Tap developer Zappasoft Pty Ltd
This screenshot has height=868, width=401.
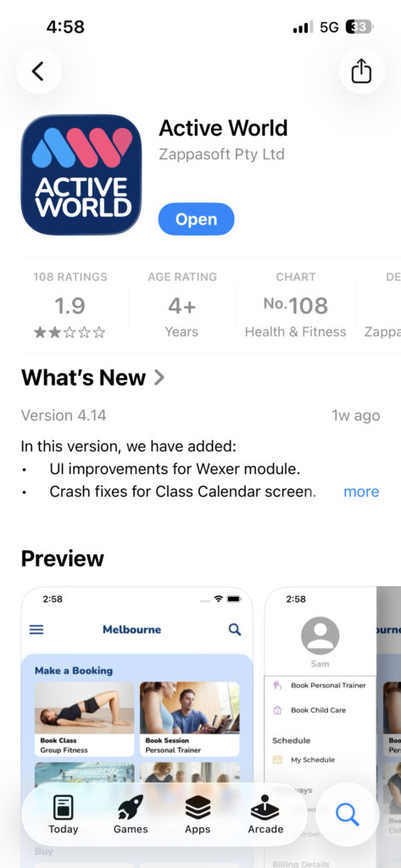[221, 154]
